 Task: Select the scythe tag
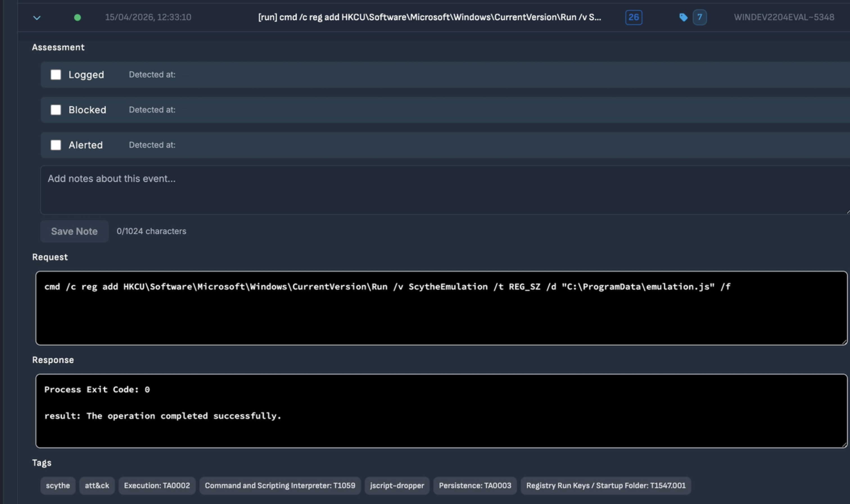coord(58,485)
